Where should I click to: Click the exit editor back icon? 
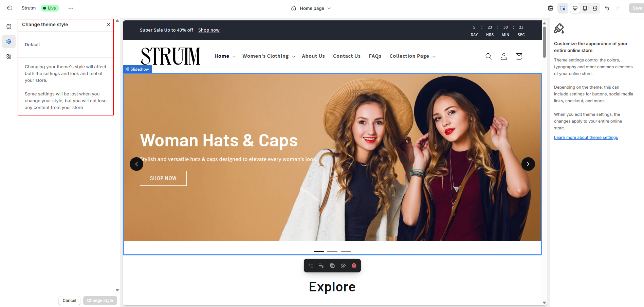tap(10, 8)
